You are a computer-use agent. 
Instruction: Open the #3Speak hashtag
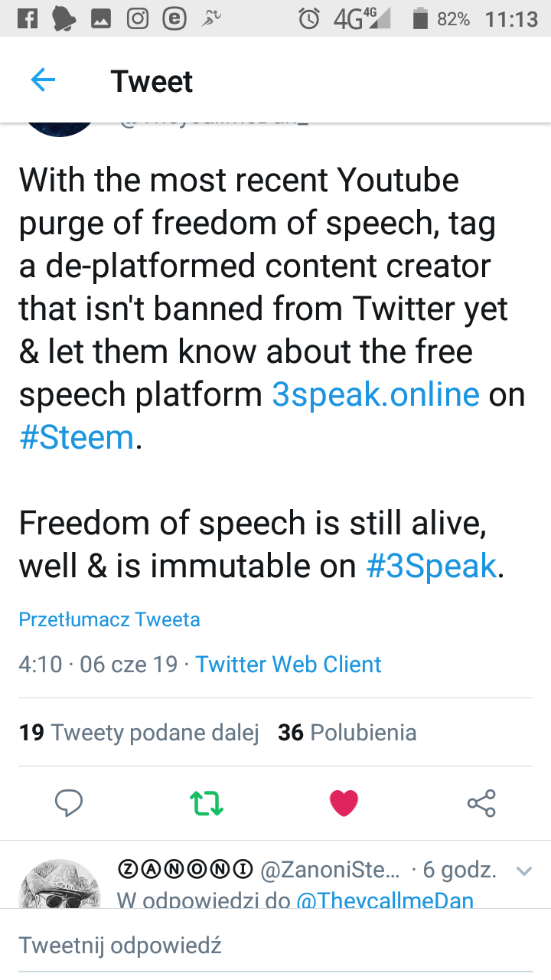coord(432,566)
